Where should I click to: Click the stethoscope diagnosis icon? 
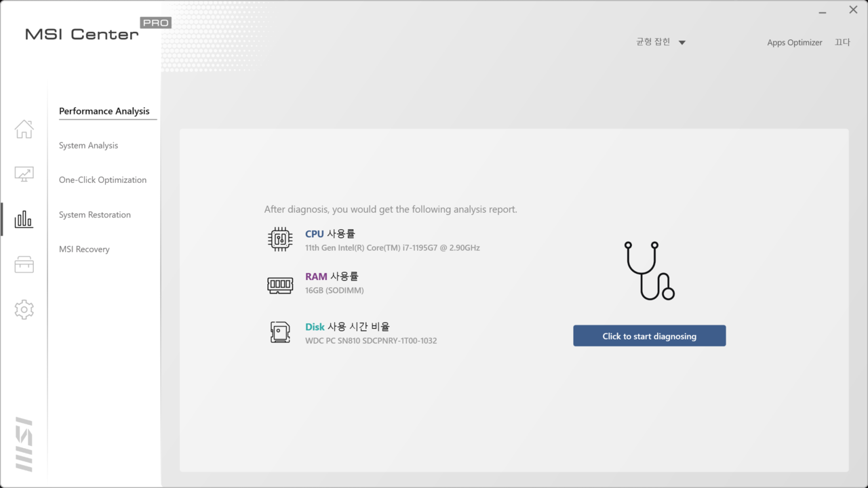[649, 271]
